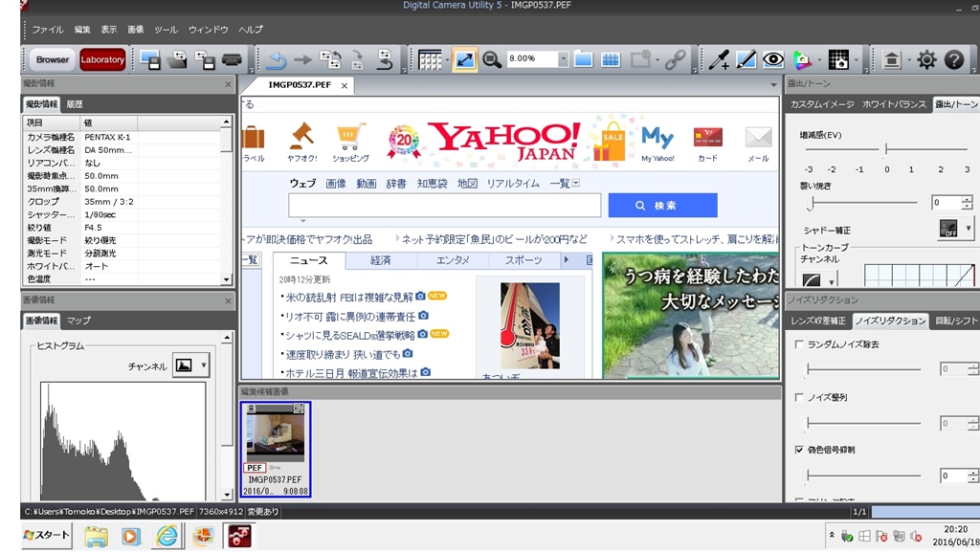Uncheck the 偽色信号抑制 checkbox
Image resolution: width=980 pixels, height=553 pixels.
(x=800, y=450)
